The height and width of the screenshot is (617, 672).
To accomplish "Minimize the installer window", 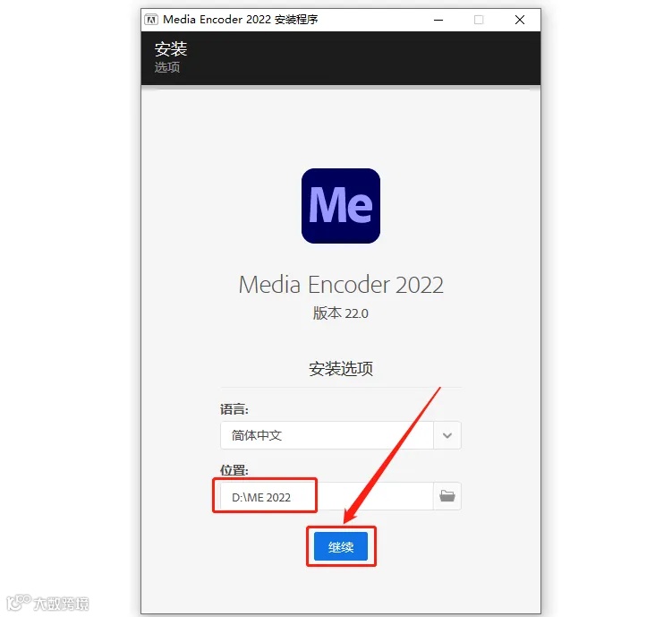I will (x=438, y=20).
